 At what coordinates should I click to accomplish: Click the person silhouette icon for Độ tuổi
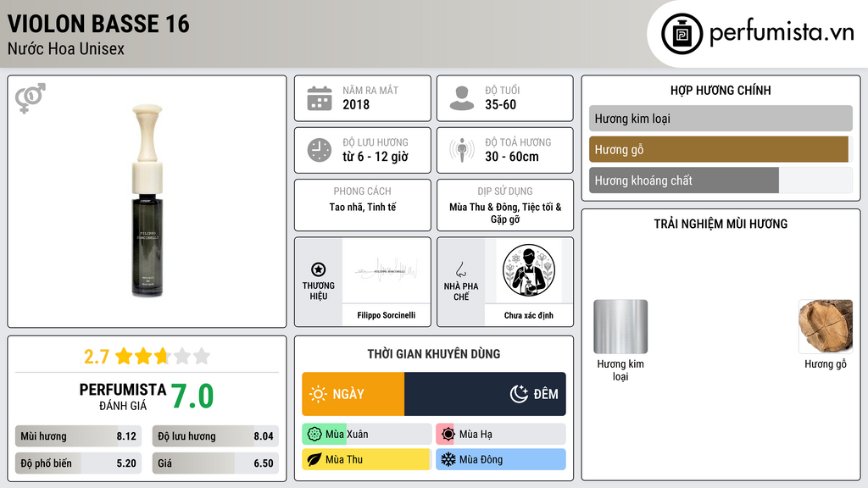462,98
